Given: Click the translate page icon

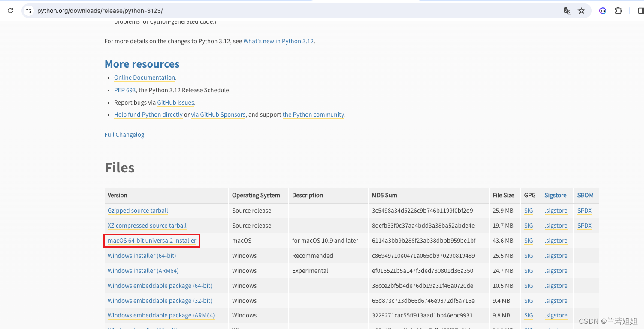Looking at the screenshot, I should (x=567, y=11).
